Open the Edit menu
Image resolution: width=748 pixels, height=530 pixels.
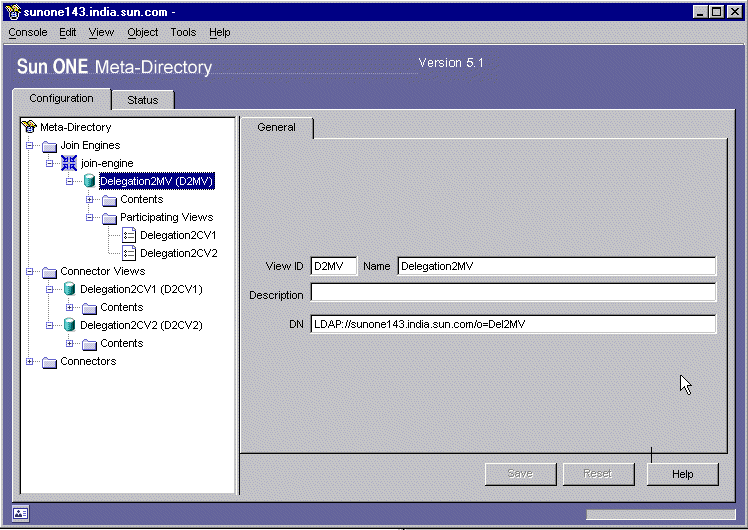[68, 32]
